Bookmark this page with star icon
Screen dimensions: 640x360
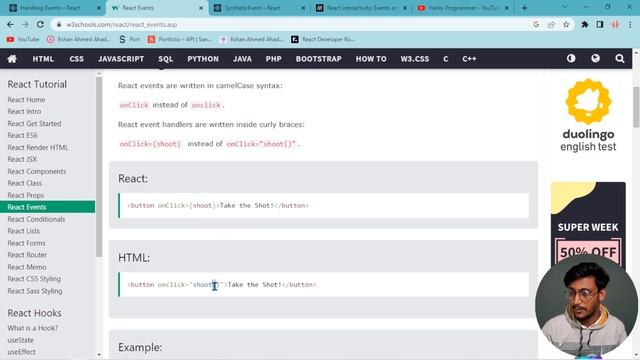[x=566, y=24]
